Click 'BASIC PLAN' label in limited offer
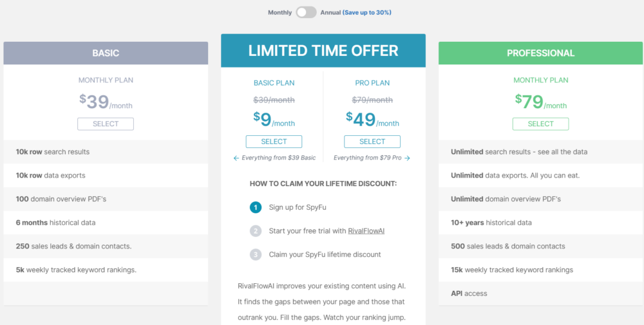Viewport: 644px width, 325px height. 274,83
